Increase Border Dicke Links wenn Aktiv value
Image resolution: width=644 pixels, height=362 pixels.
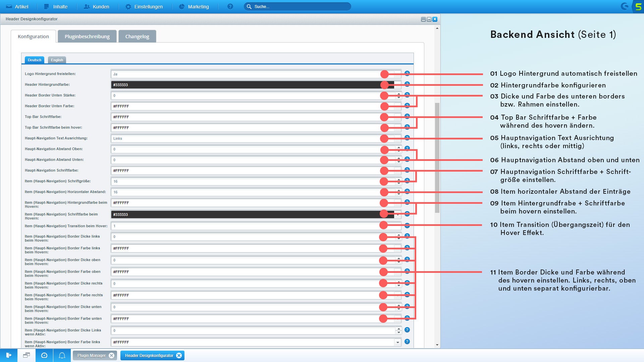point(398,329)
